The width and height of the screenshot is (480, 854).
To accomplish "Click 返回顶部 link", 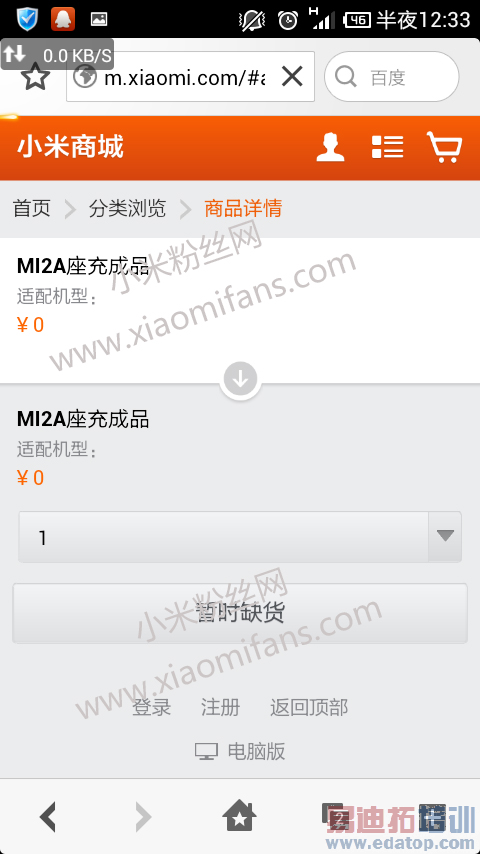I will tap(309, 707).
